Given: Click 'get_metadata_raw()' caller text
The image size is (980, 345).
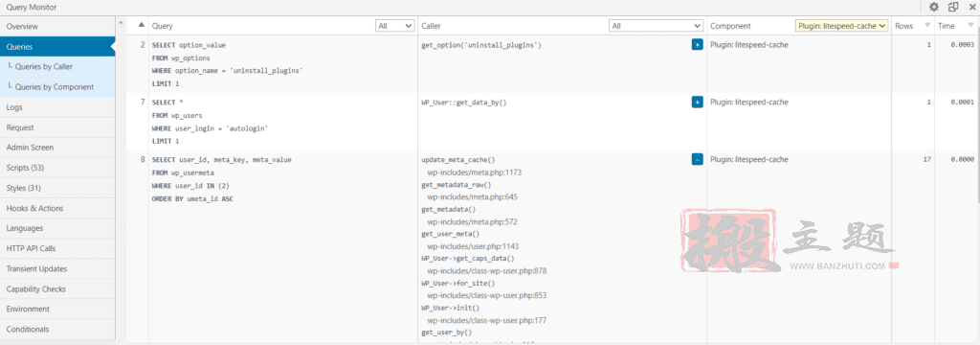Looking at the screenshot, I should [457, 185].
